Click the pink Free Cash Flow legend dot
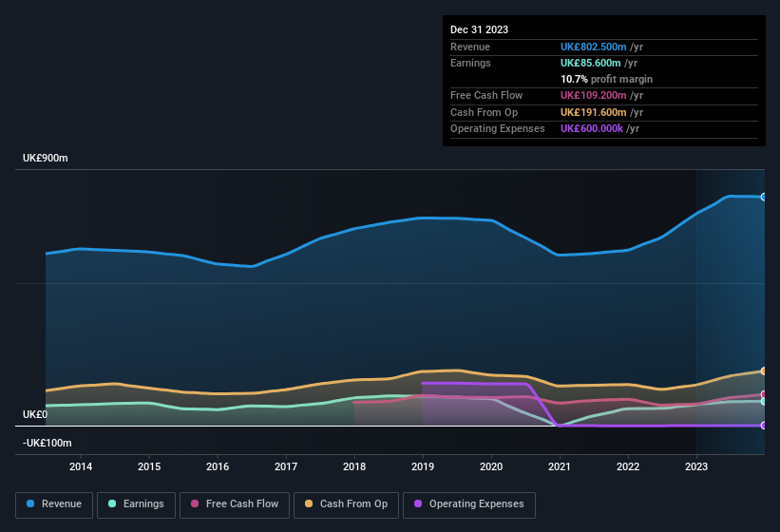This screenshot has width=780, height=532. [x=196, y=503]
